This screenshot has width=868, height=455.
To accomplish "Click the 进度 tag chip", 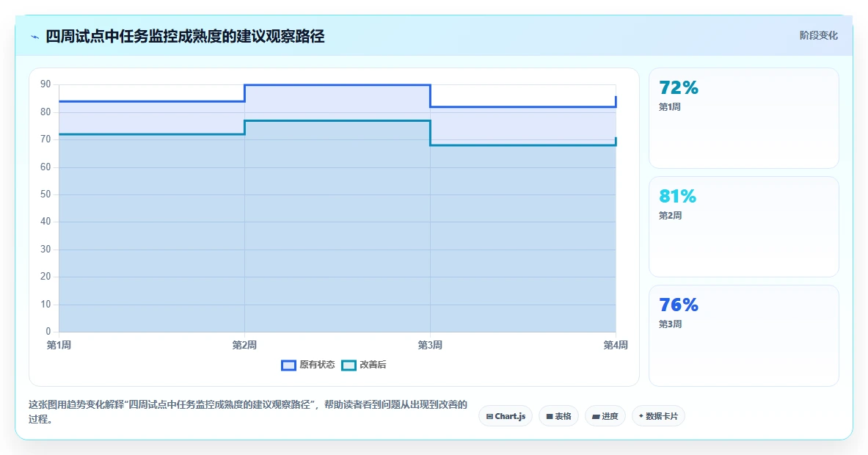I will (x=605, y=416).
